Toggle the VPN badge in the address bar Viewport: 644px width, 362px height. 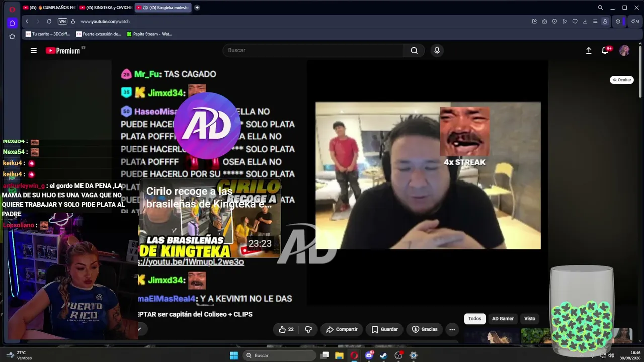[62, 21]
